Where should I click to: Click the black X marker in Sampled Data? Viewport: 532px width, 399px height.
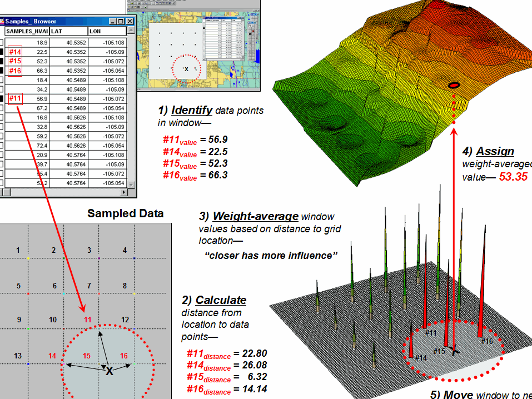click(x=110, y=371)
